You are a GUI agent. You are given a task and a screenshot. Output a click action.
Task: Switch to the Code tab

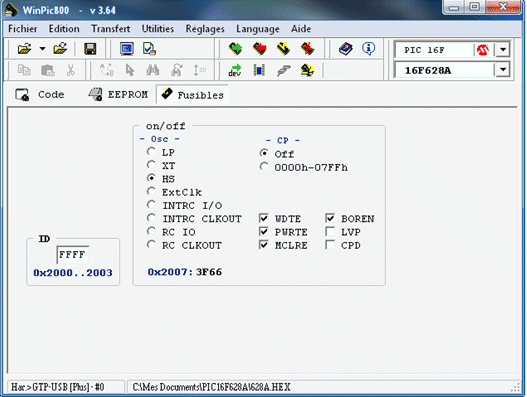point(40,95)
